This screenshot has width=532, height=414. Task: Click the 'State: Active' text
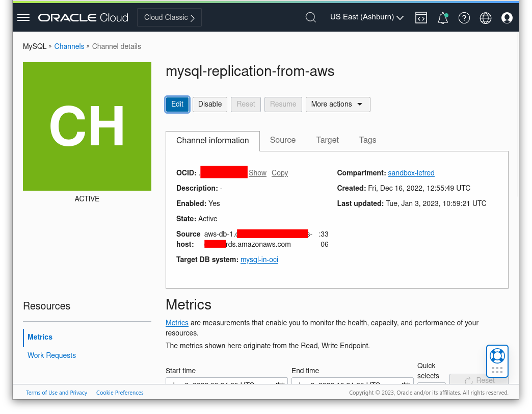(x=197, y=219)
